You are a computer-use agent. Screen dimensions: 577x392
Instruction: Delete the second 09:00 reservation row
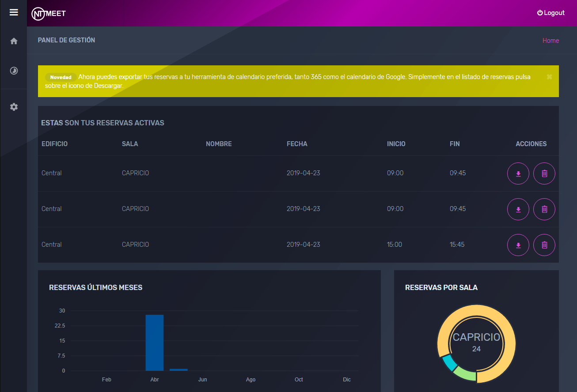click(x=544, y=209)
